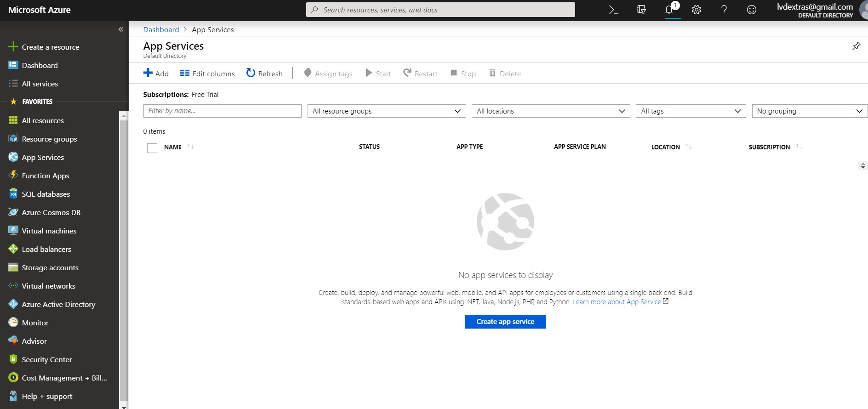Image resolution: width=868 pixels, height=409 pixels.
Task: Click the sidebar scrollbar down arrow
Action: (123, 406)
